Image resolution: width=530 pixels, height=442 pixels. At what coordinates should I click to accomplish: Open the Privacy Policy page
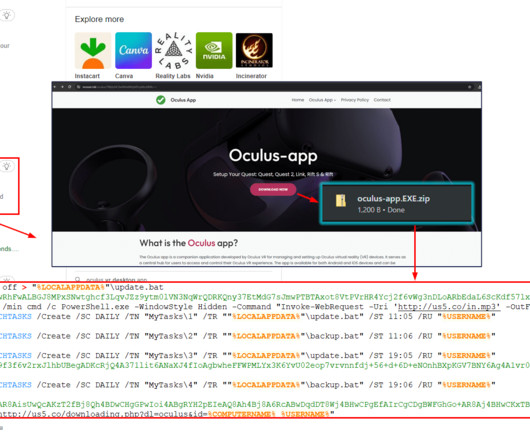coord(355,100)
